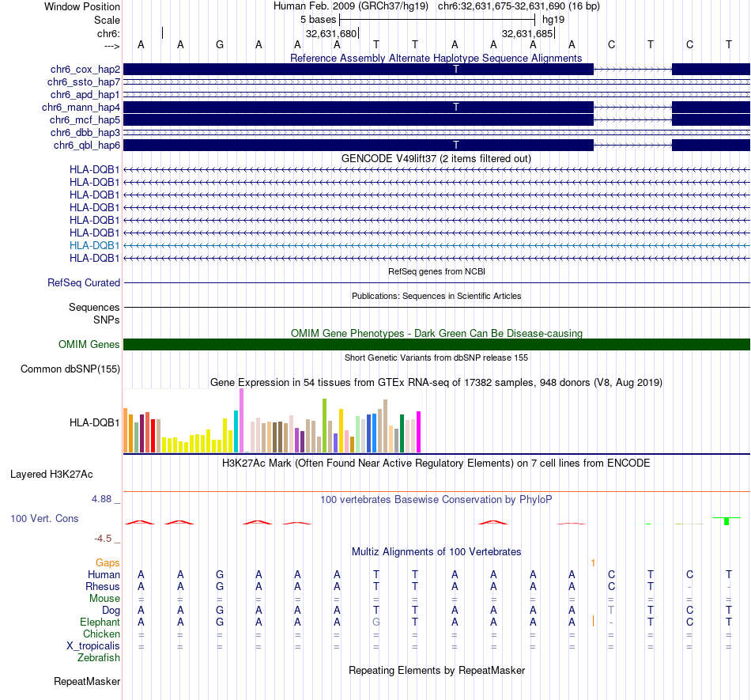Open the OMIM Genes track label
The height and width of the screenshot is (700, 751).
coord(89,345)
